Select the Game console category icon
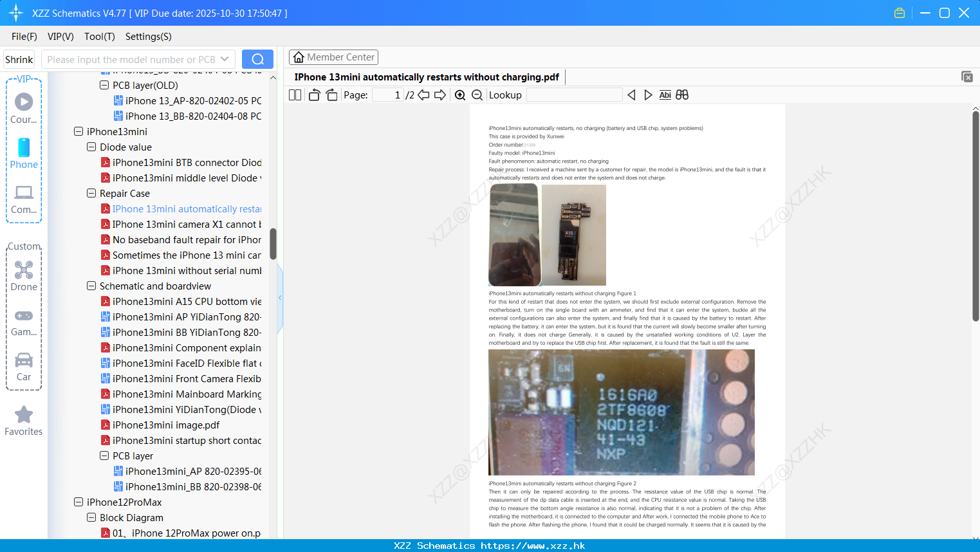980x552 pixels. click(x=24, y=322)
